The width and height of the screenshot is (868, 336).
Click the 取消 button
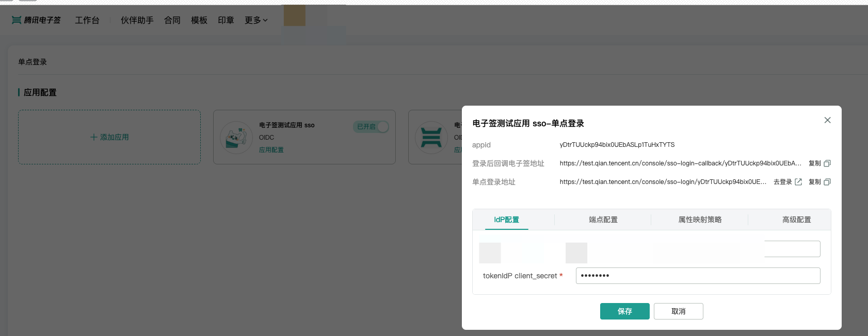(x=678, y=311)
